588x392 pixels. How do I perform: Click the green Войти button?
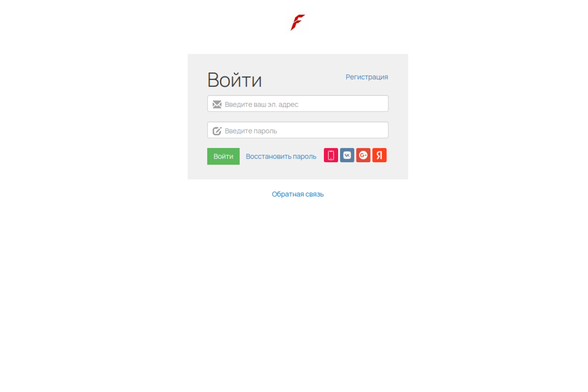tap(223, 156)
